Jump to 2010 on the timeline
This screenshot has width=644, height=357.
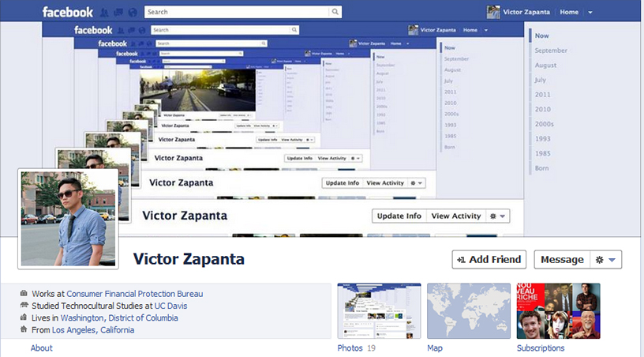tap(542, 109)
